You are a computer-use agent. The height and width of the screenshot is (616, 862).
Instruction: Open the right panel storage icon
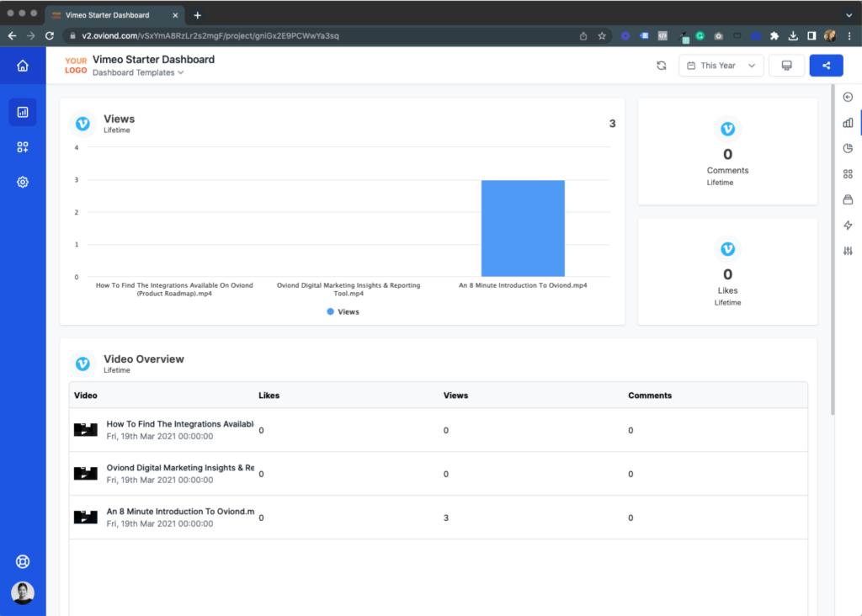coord(848,199)
